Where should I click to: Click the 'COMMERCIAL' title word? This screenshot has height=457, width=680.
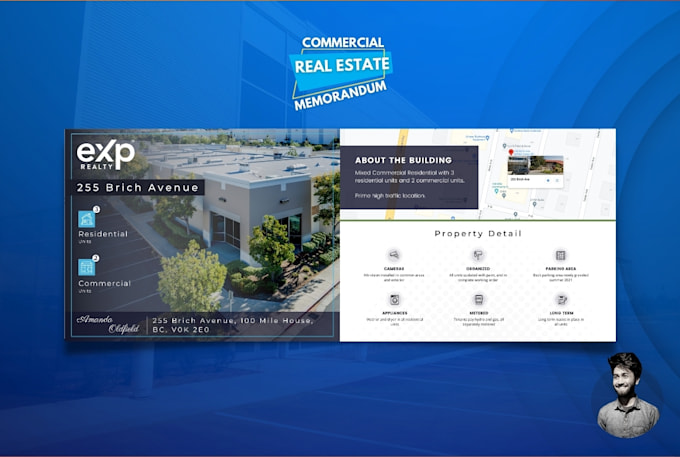pos(343,42)
